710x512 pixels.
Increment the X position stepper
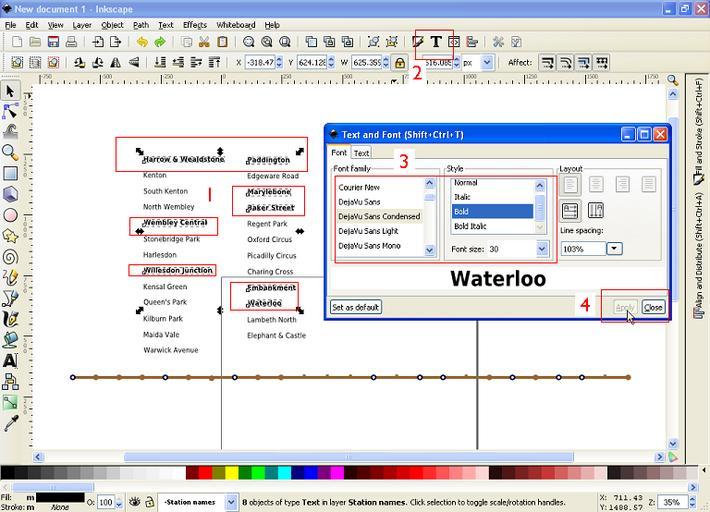[x=279, y=59]
